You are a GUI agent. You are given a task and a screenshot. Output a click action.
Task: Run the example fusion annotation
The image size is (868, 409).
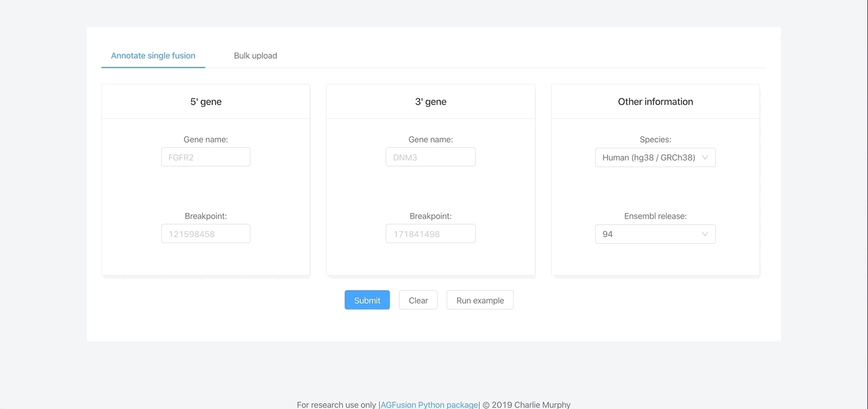pyautogui.click(x=480, y=300)
